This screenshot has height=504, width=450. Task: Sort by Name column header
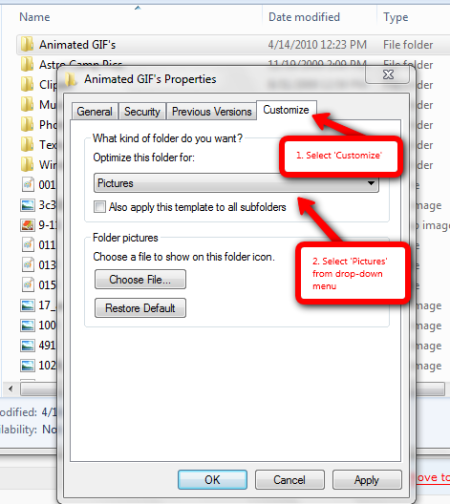[35, 17]
